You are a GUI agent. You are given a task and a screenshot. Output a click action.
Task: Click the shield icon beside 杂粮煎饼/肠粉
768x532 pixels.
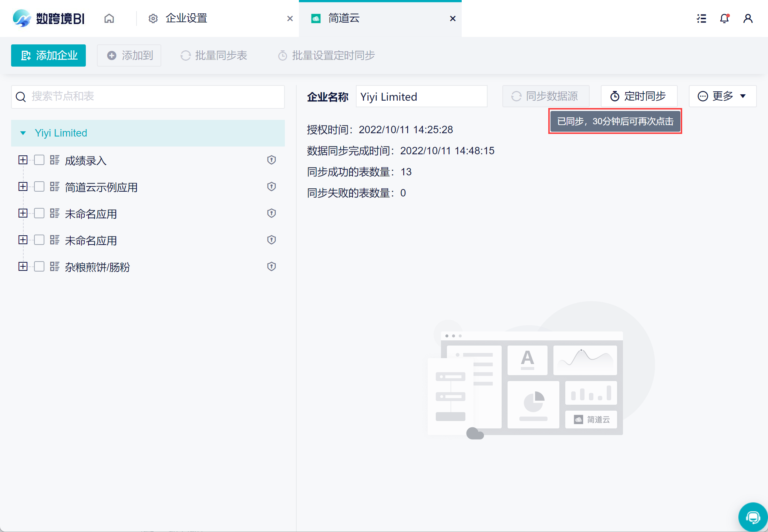pos(272,266)
